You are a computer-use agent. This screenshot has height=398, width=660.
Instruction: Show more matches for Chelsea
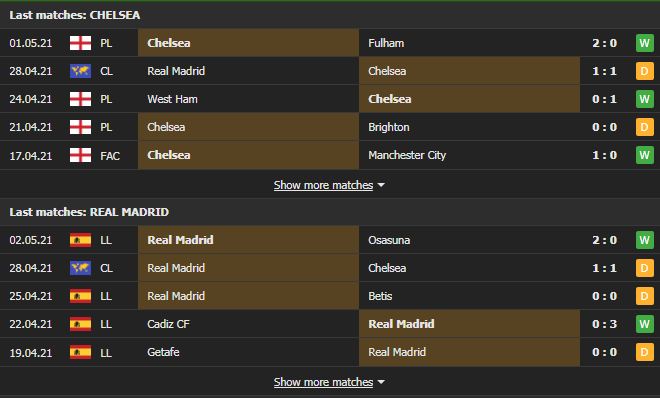(323, 185)
